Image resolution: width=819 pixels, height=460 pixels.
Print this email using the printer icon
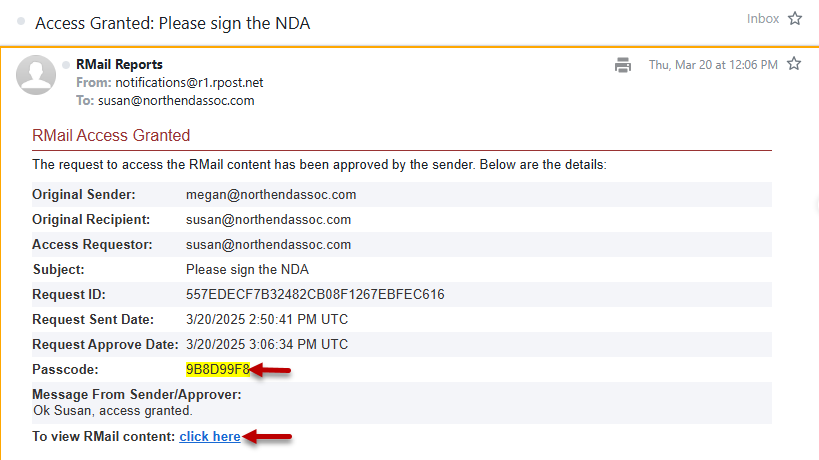[x=623, y=65]
